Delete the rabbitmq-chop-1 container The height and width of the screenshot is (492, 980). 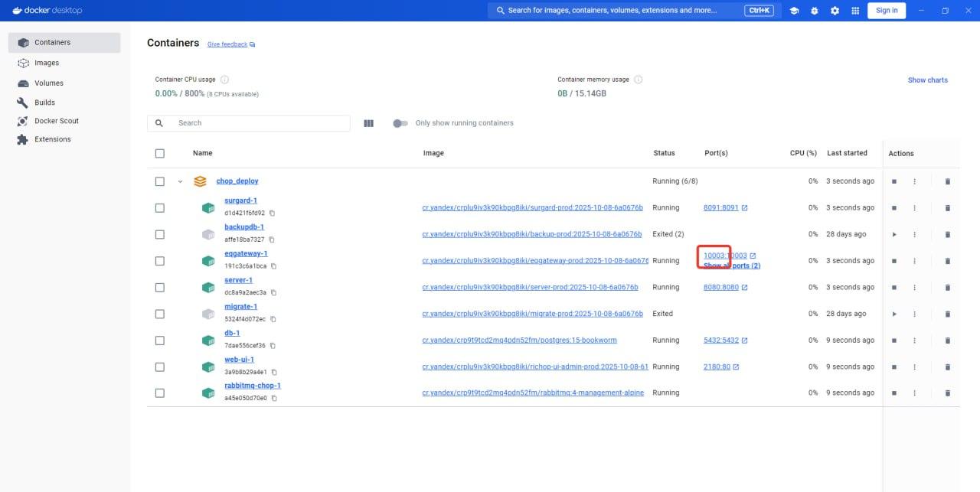click(x=947, y=393)
